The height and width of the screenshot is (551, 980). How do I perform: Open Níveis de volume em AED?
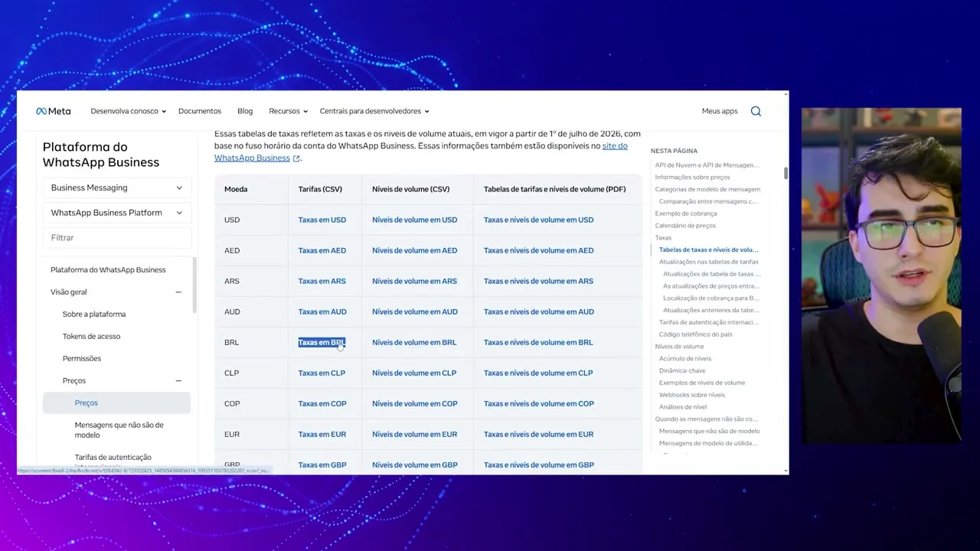[414, 250]
